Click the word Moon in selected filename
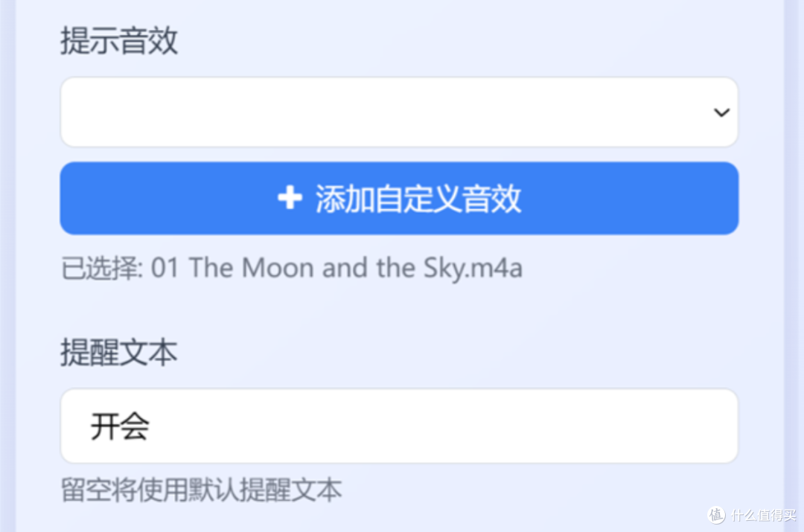The width and height of the screenshot is (804, 532). click(278, 268)
